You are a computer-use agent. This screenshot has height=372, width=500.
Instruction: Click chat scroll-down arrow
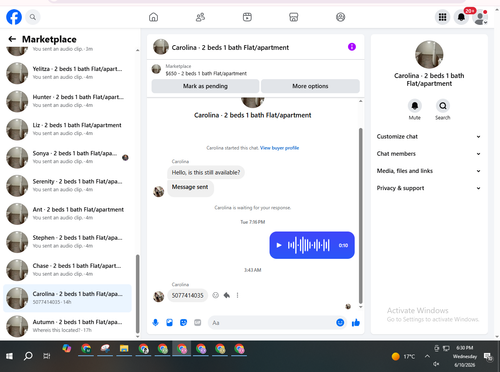360,307
